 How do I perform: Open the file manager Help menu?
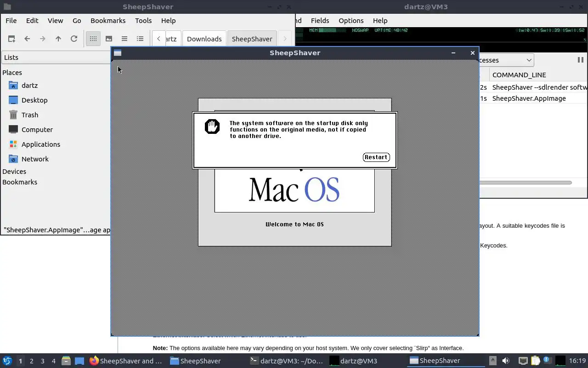(168, 21)
